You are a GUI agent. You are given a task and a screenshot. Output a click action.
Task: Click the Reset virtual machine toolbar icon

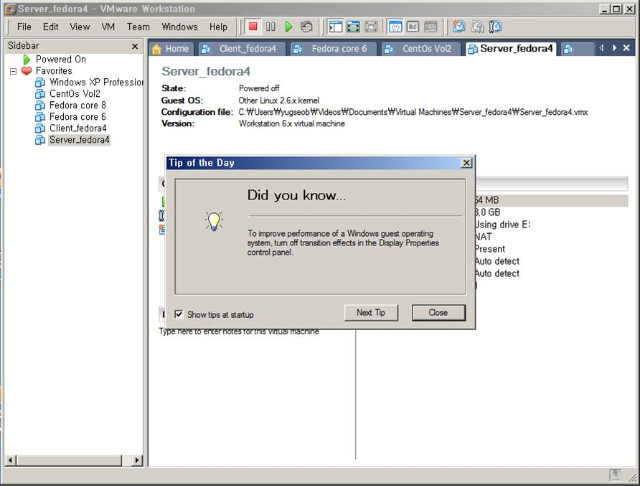pyautogui.click(x=307, y=27)
